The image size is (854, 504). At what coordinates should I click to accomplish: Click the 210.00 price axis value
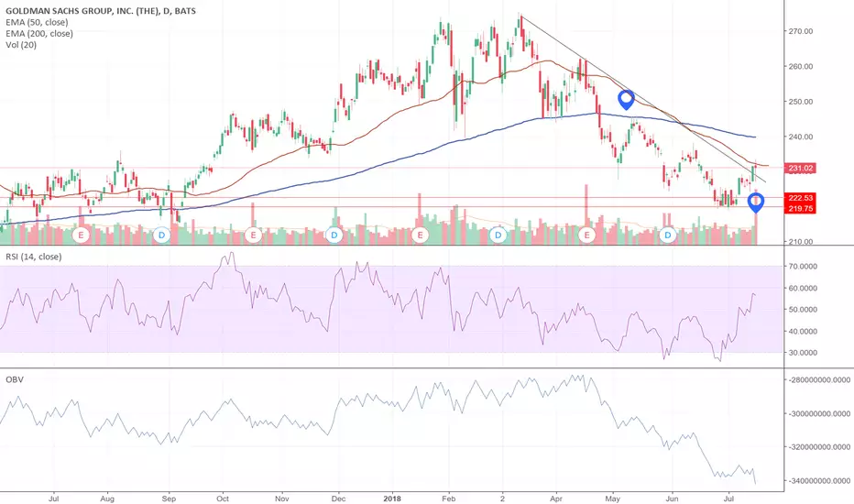coord(801,241)
